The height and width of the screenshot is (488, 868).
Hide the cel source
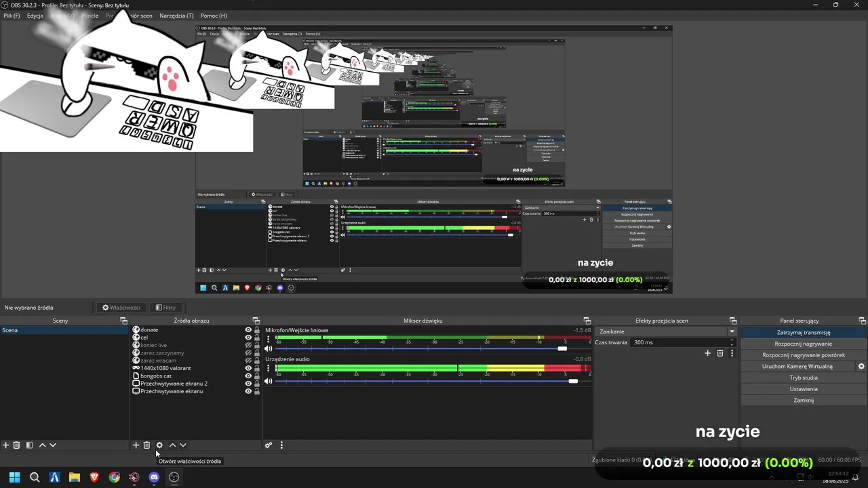(248, 338)
